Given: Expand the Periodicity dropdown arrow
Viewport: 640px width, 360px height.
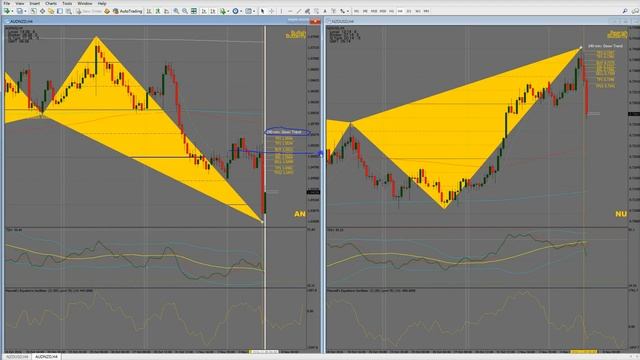Looking at the screenshot, I should click(241, 11).
